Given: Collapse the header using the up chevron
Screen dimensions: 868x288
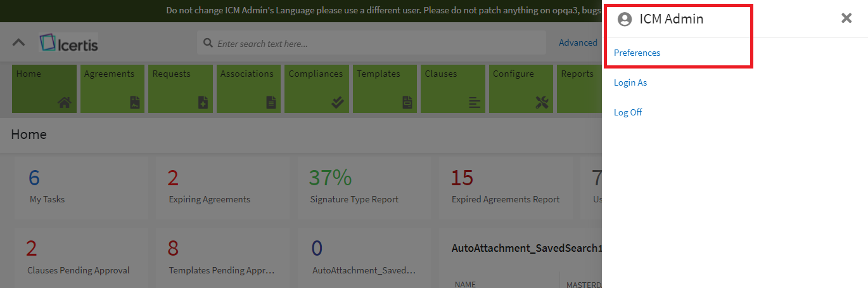Looking at the screenshot, I should coord(19,43).
